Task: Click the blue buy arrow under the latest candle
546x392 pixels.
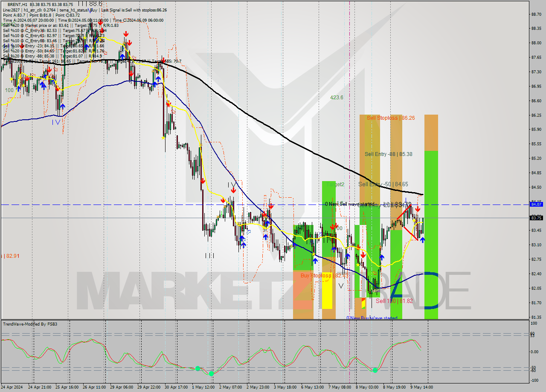Action: coord(422,240)
